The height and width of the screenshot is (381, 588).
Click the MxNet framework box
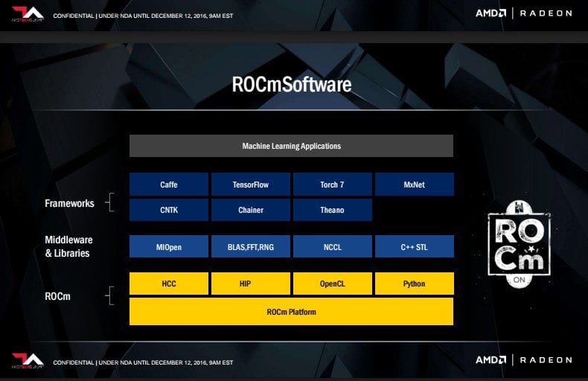point(415,184)
